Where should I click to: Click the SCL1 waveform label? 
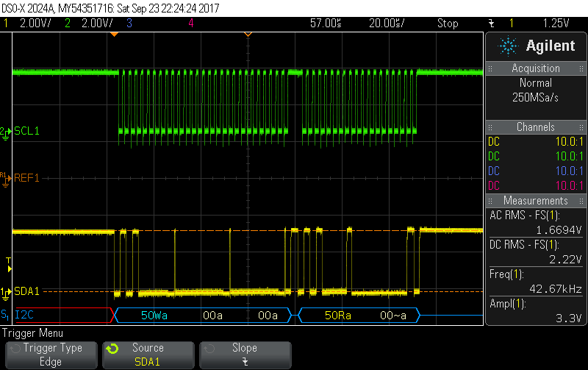click(x=26, y=131)
